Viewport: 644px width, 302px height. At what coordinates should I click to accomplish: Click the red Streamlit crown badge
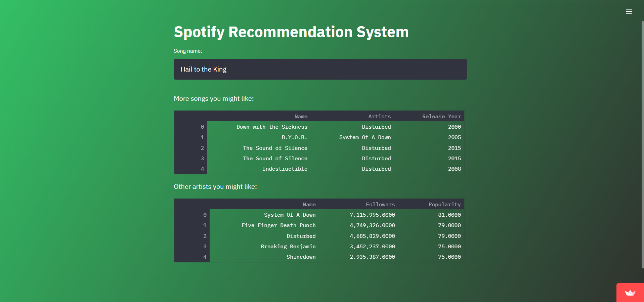tap(630, 293)
